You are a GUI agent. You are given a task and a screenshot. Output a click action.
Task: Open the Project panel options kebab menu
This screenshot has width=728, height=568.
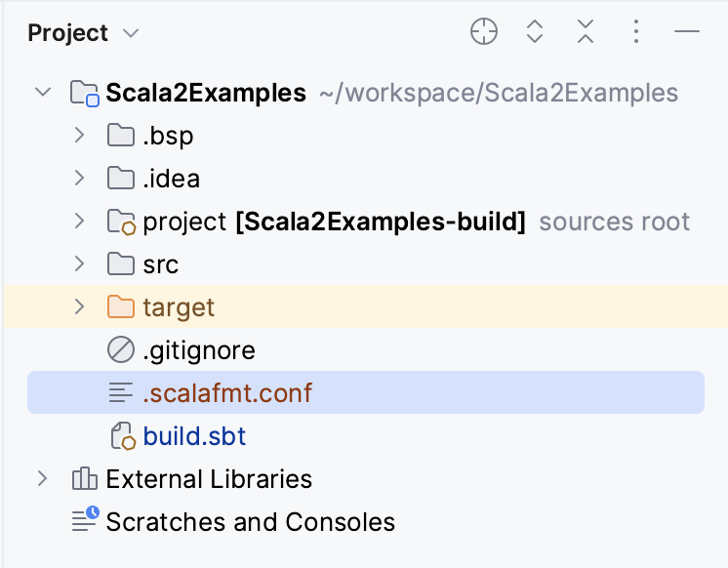click(x=635, y=32)
